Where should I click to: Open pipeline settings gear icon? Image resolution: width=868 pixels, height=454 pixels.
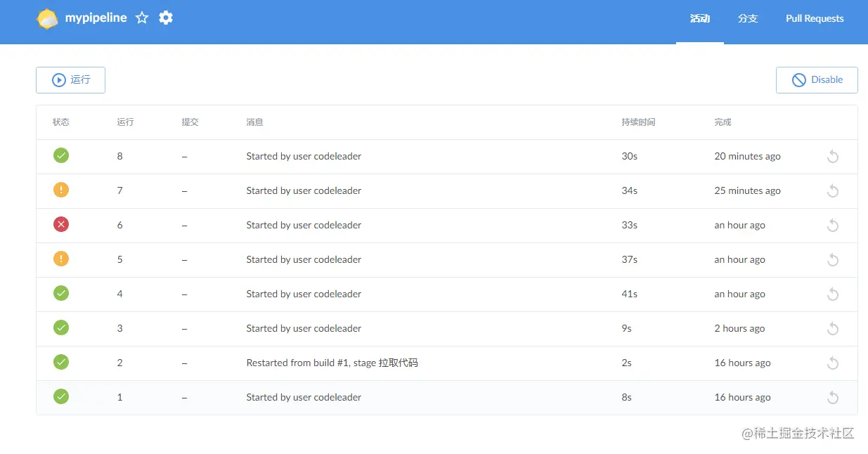(166, 18)
